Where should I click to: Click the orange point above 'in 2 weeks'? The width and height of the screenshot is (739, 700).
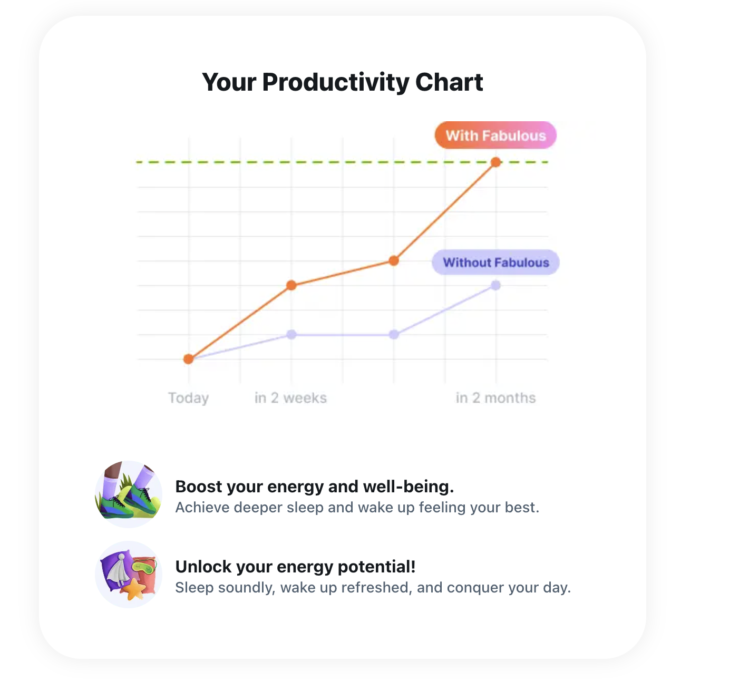(291, 286)
